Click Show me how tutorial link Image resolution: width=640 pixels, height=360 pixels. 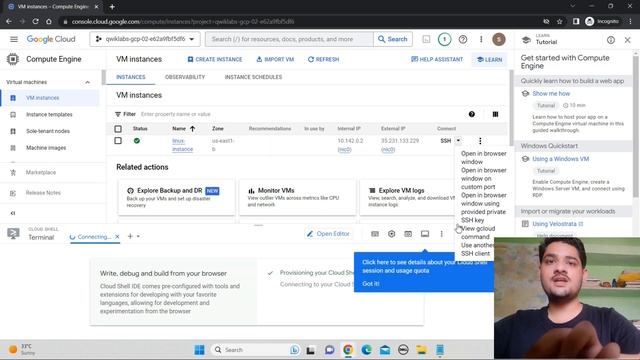pyautogui.click(x=551, y=93)
